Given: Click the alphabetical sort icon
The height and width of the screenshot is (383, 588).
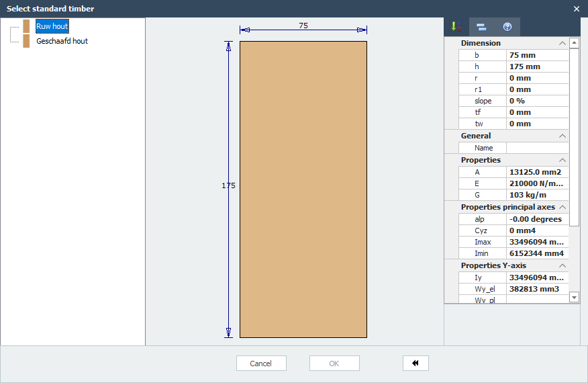Looking at the screenshot, I should pyautogui.click(x=456, y=27).
